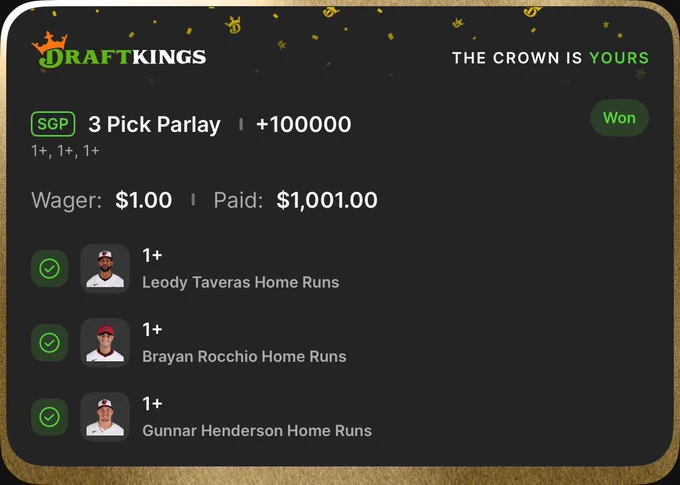Screen dimensions: 680x485
Task: Click THE CROWN IS YOURS banner text
Action: pos(550,58)
